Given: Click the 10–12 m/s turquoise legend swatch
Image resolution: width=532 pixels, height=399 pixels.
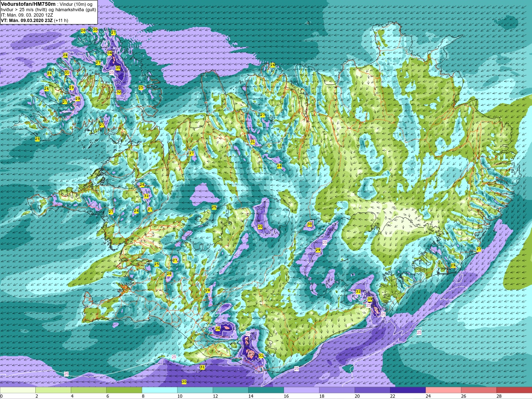Looking at the screenshot, I should point(195,390).
